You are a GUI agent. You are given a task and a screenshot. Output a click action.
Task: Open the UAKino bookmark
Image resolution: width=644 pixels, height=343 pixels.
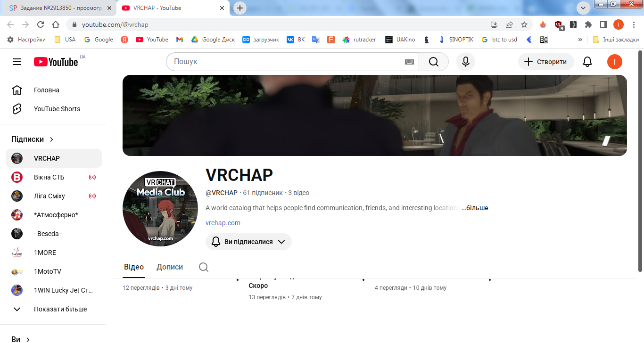point(401,40)
